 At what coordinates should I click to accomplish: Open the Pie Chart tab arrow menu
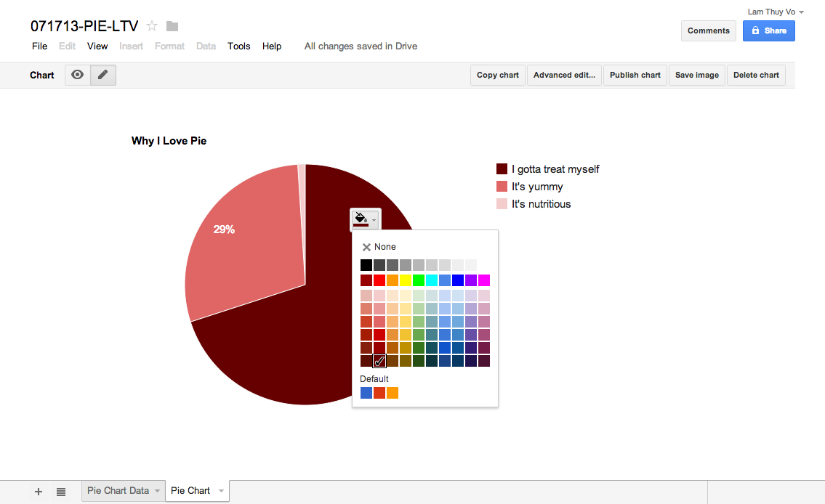(222, 491)
